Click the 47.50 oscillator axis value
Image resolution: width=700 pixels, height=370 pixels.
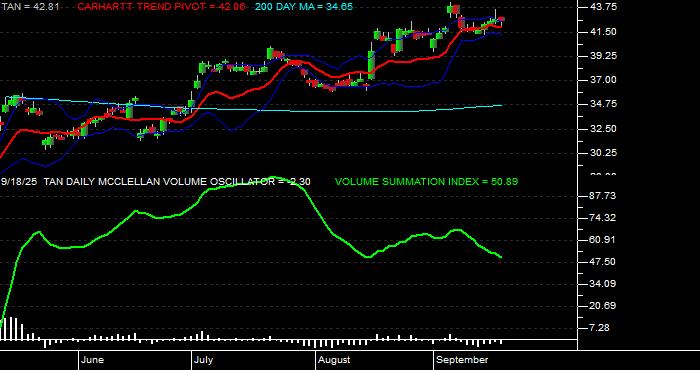tap(604, 262)
